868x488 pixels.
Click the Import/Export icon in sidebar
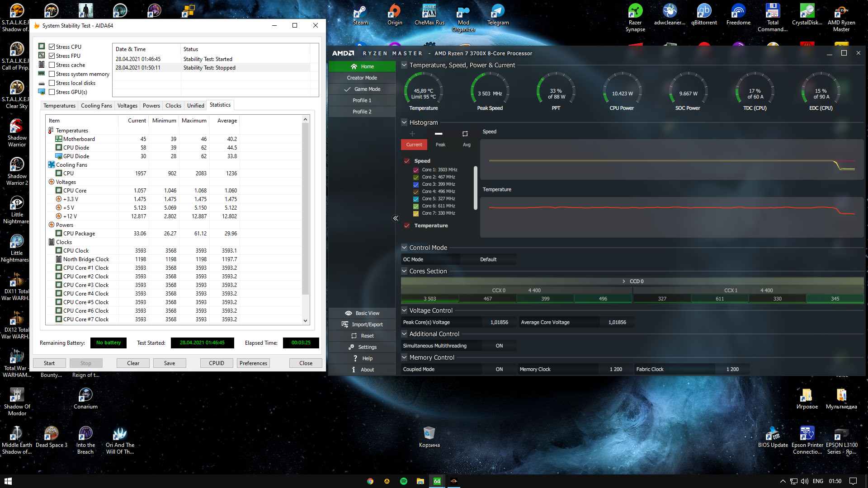coord(344,324)
